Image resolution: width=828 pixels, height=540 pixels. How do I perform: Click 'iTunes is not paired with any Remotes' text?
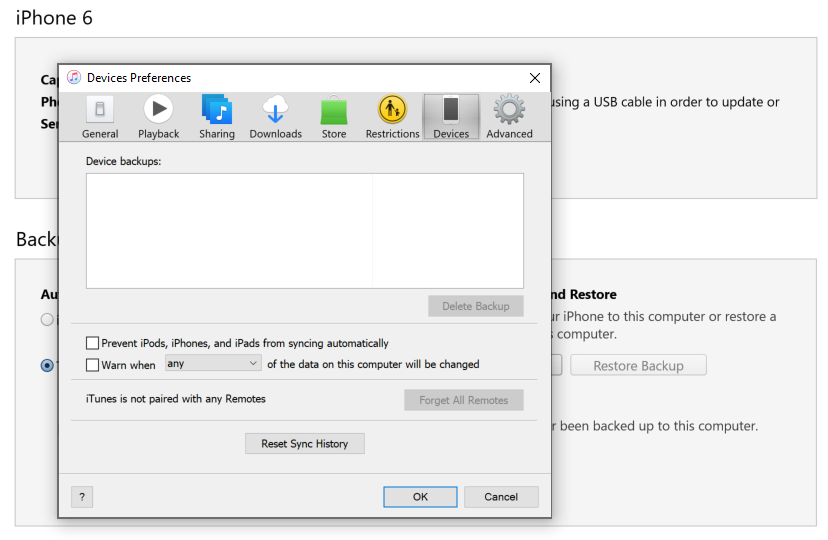pos(175,399)
